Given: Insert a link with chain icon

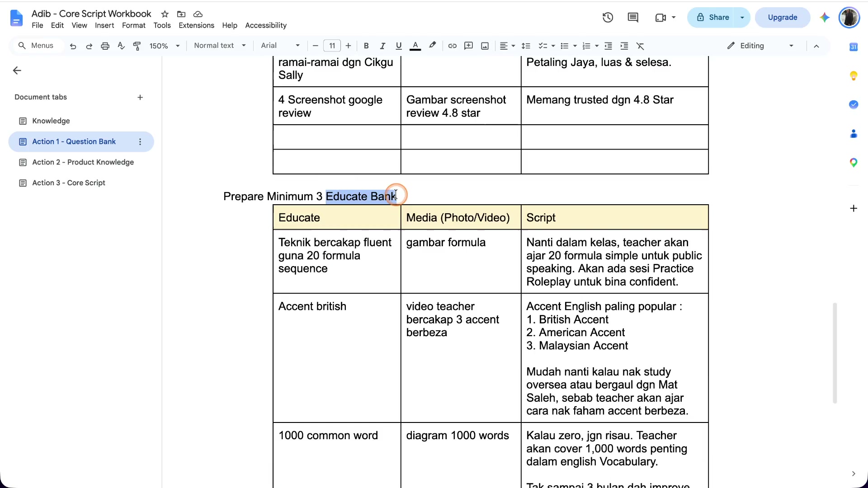Looking at the screenshot, I should (x=452, y=46).
